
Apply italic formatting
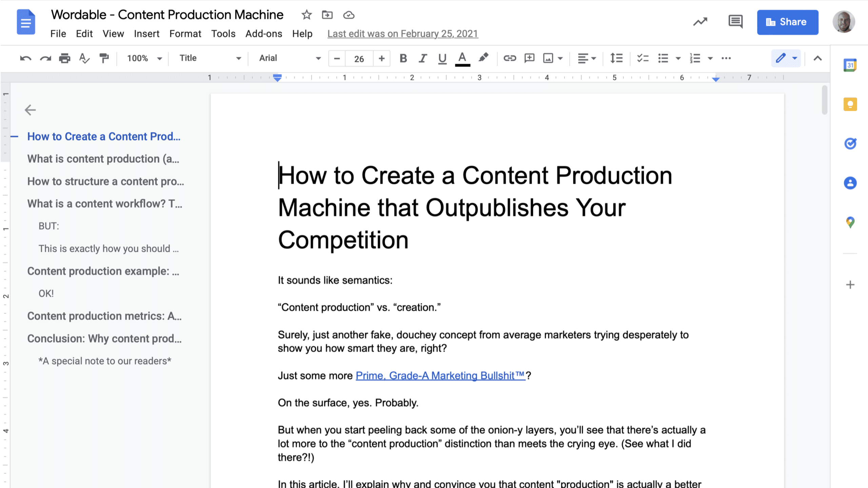pyautogui.click(x=422, y=58)
